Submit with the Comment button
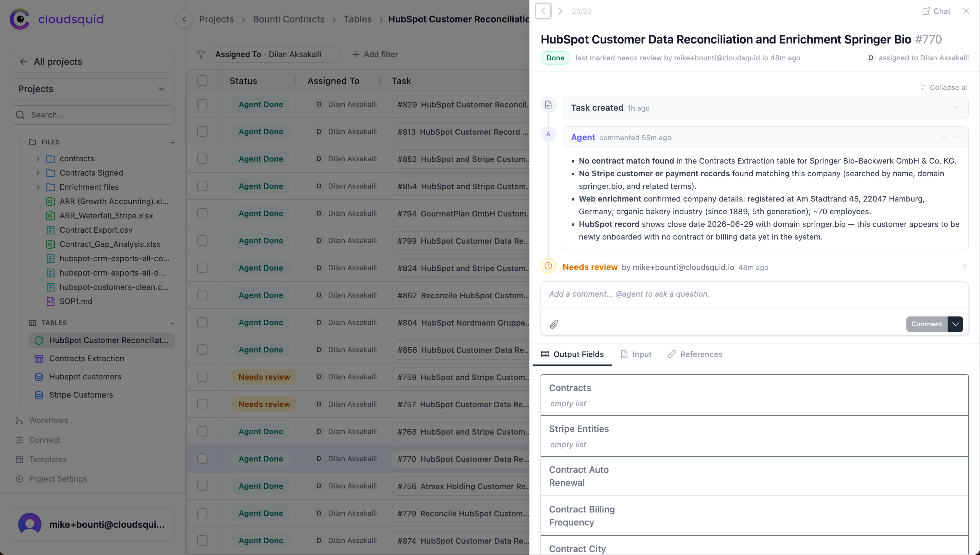Image resolution: width=980 pixels, height=555 pixels. click(927, 324)
